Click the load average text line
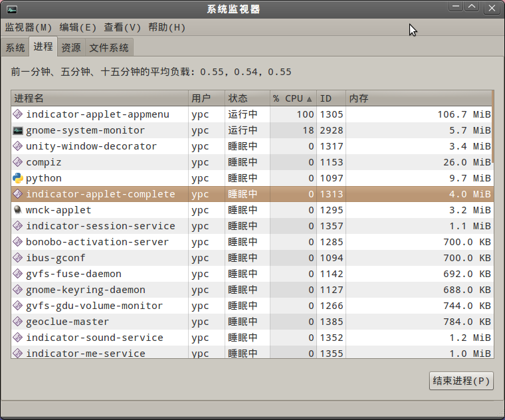This screenshot has width=505, height=420. [151, 72]
